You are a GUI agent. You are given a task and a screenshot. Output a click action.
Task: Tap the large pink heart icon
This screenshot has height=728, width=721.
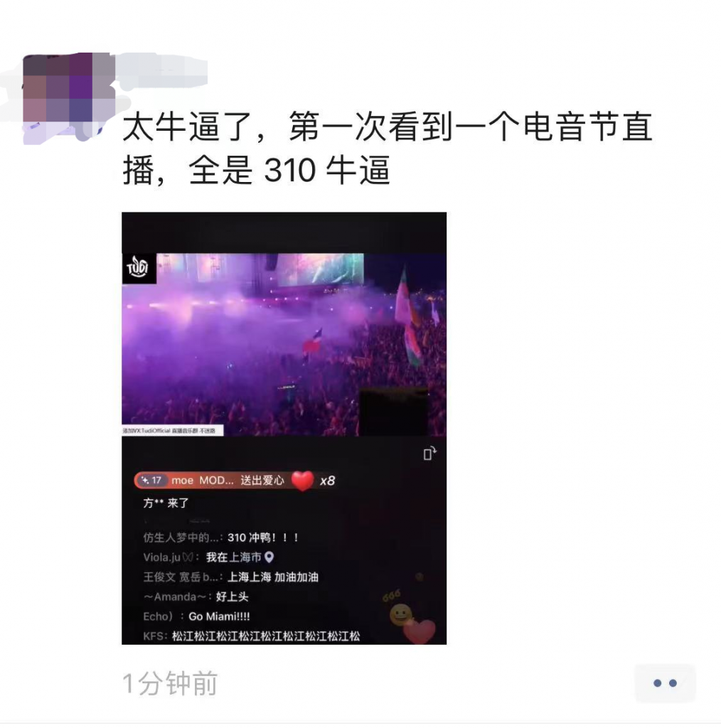click(x=420, y=631)
